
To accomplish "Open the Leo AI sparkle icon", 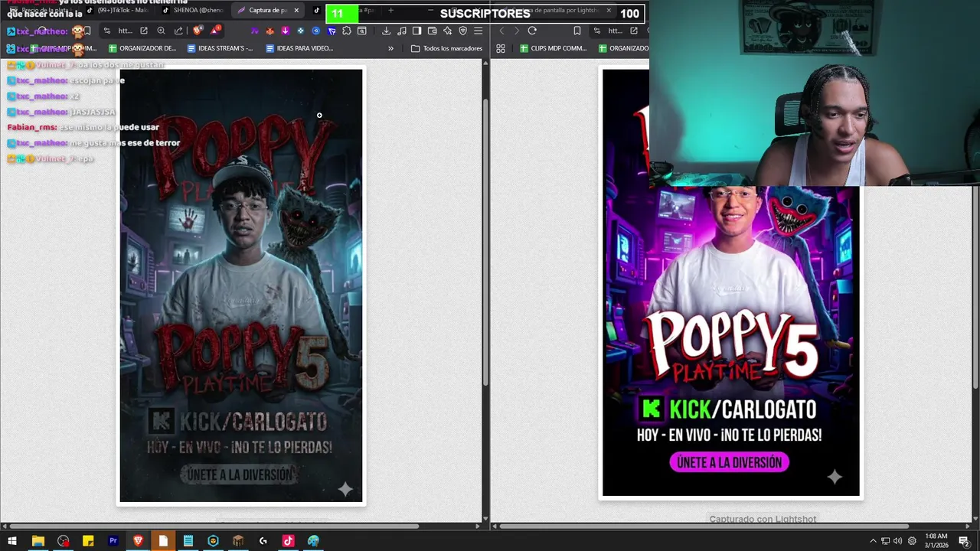I will [447, 31].
